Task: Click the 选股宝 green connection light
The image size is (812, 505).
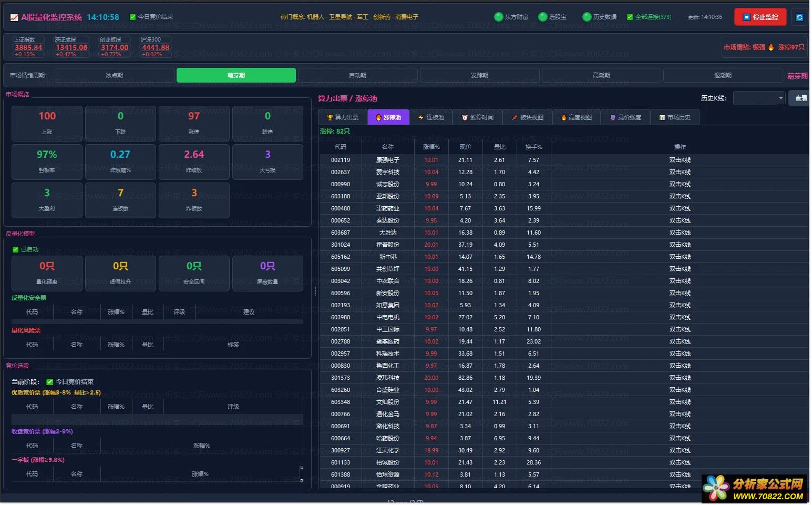Action: tap(543, 17)
